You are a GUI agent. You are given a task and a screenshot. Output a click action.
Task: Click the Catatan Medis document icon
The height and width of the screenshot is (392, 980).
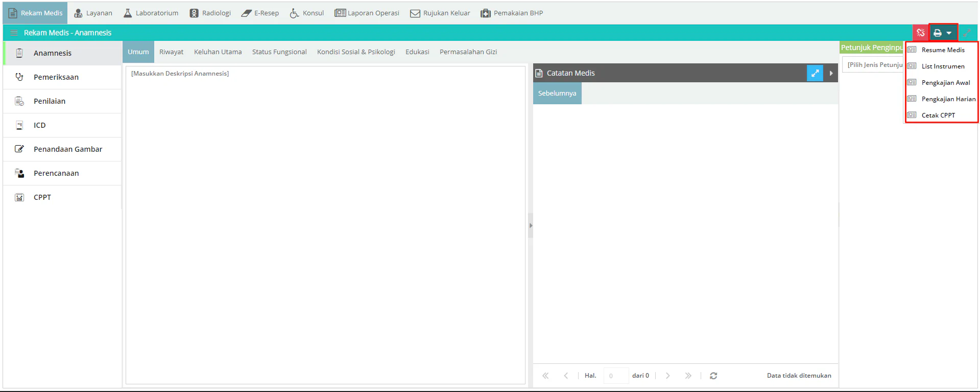[539, 73]
